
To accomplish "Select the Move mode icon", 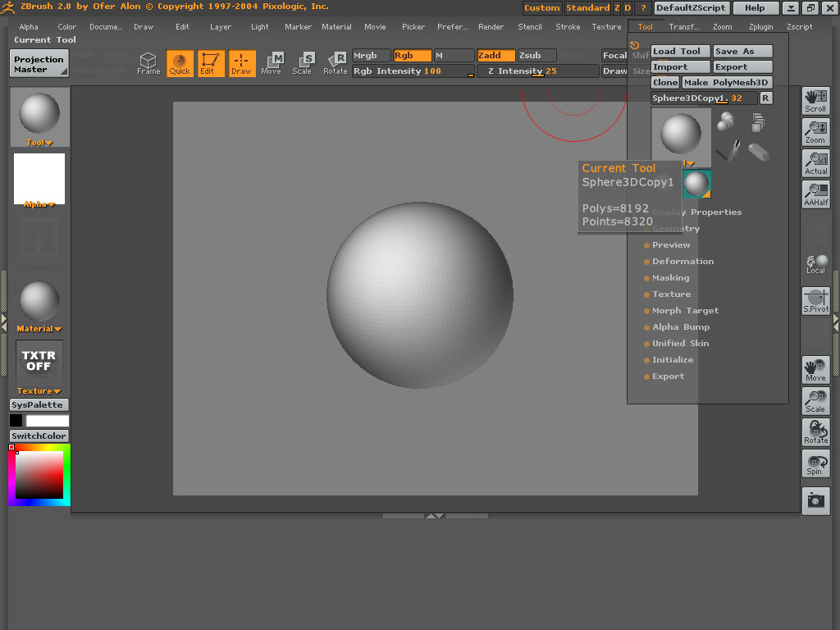I will coord(272,63).
